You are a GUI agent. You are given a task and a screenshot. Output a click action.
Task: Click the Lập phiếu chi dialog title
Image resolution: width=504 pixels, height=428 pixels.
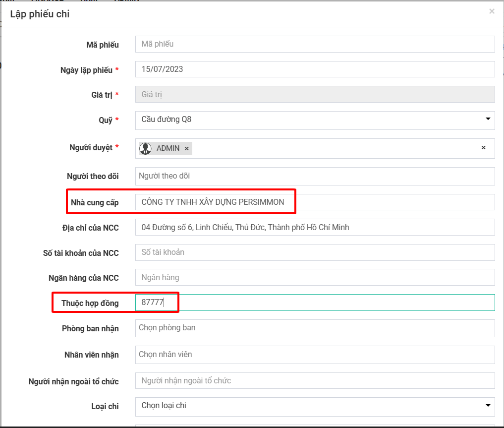pos(40,14)
